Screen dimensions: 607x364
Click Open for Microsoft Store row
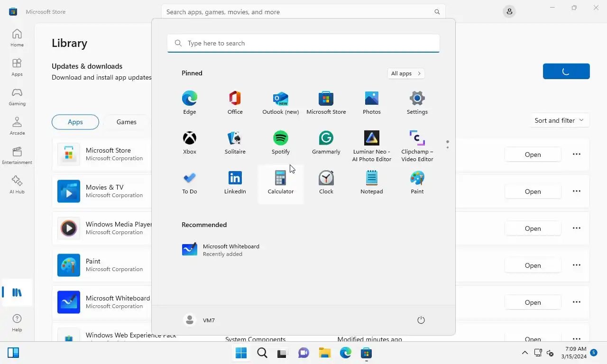click(533, 155)
